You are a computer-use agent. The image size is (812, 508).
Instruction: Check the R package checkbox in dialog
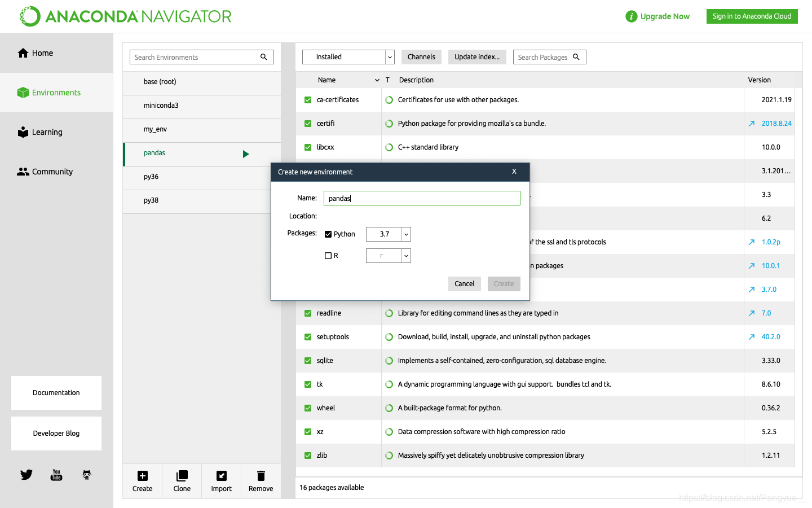[328, 256]
